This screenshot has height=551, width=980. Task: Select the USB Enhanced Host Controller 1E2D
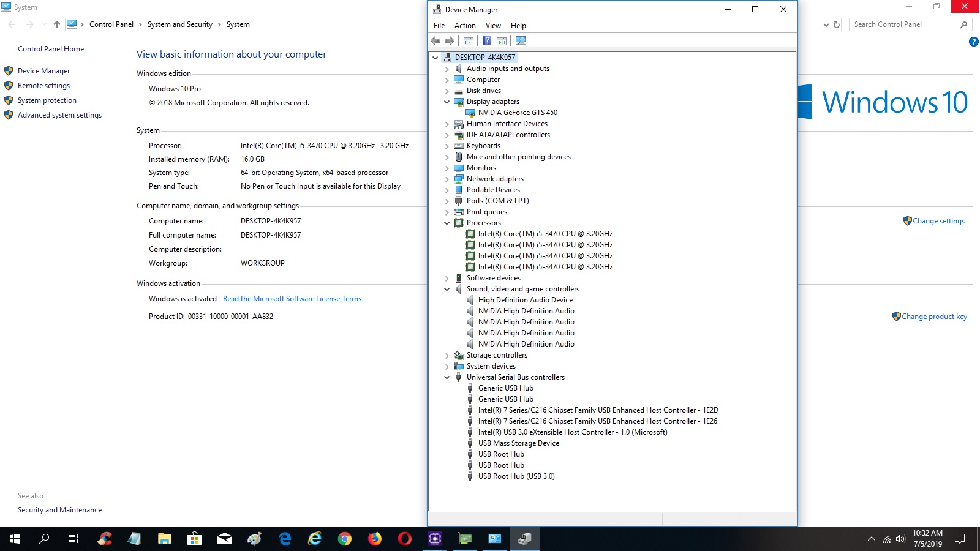(598, 410)
